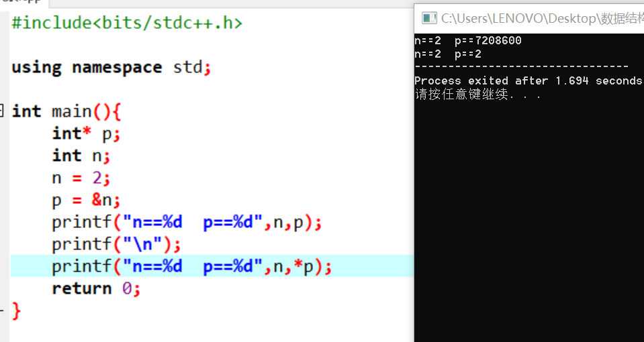Viewport: 644px width, 342px height.
Task: Click the int* p; declaration line
Action: click(x=86, y=133)
